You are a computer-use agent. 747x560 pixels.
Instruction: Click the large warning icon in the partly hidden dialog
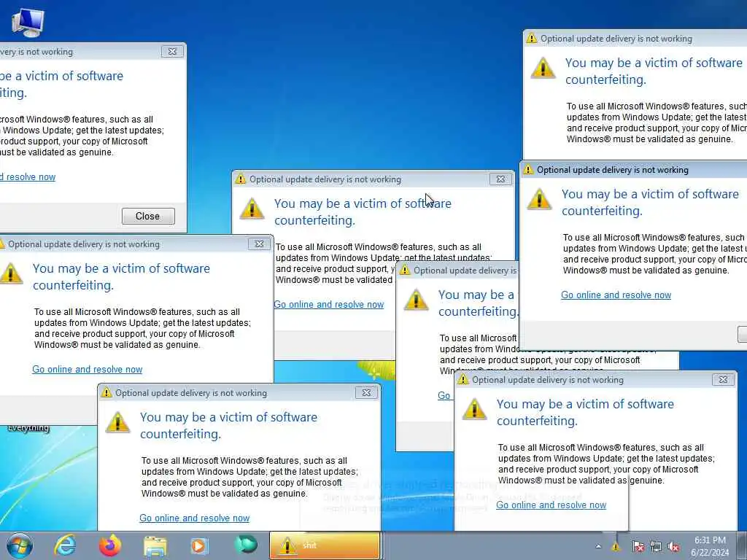[416, 300]
